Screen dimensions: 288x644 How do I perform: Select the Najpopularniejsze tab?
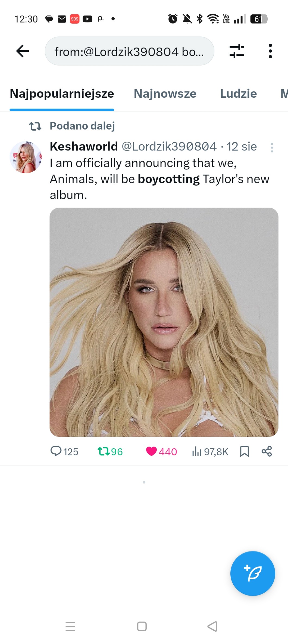pos(62,94)
